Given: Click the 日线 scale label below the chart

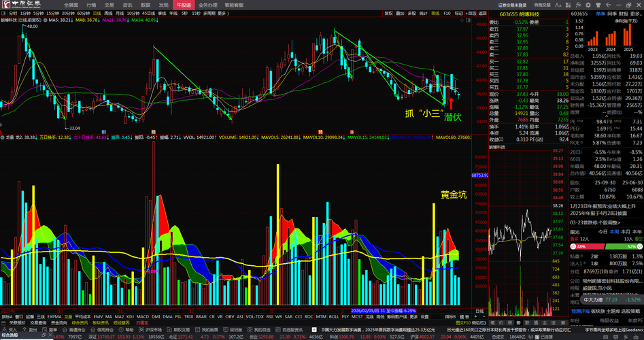Looking at the screenshot, I should click(479, 311).
